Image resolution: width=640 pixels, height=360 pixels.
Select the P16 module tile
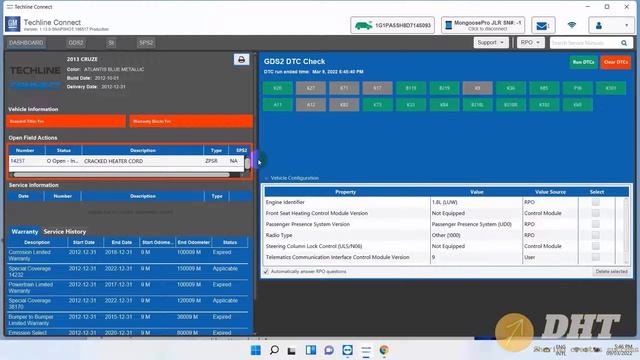coord(578,88)
